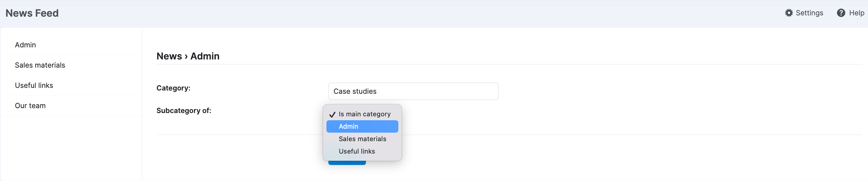Image resolution: width=868 pixels, height=181 pixels.
Task: Open the Help text link
Action: coord(856,13)
